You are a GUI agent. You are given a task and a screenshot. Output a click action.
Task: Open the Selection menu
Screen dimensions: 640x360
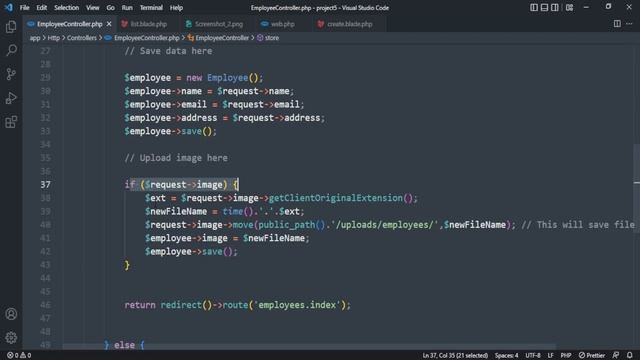67,7
